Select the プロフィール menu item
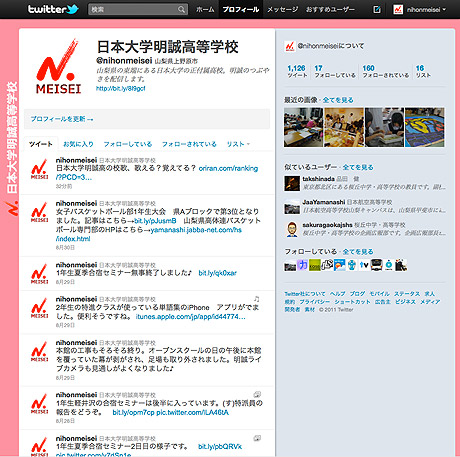The height and width of the screenshot is (457, 460). tap(241, 9)
